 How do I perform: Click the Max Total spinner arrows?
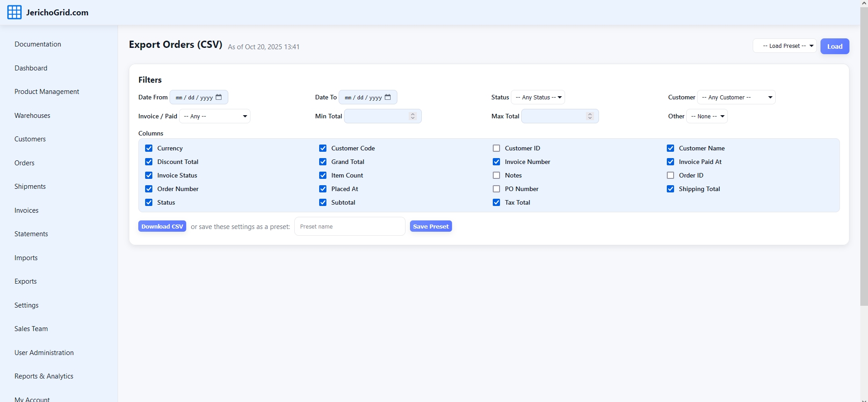pos(590,116)
